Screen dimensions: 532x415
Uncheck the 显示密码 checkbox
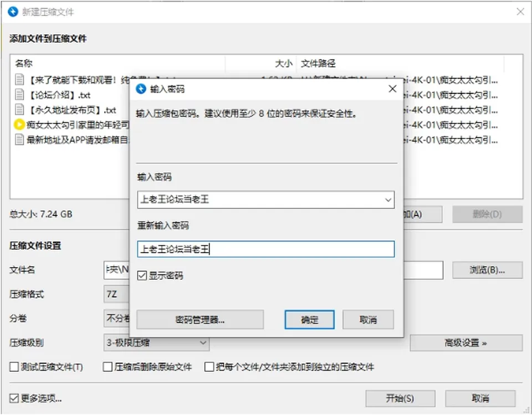point(142,275)
